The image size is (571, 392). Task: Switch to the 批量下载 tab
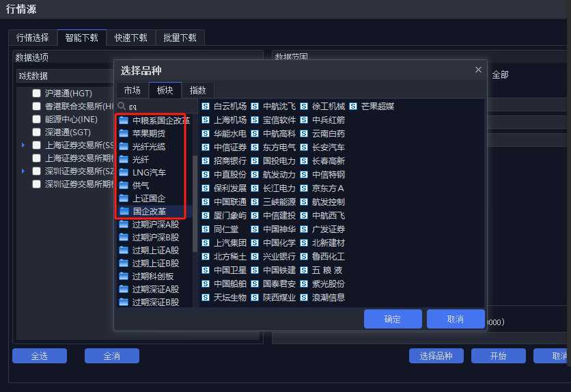pos(180,38)
